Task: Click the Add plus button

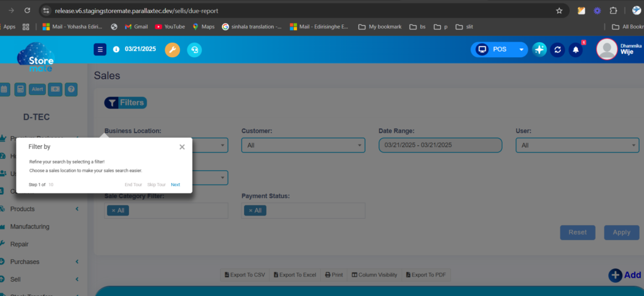Action: click(x=625, y=275)
